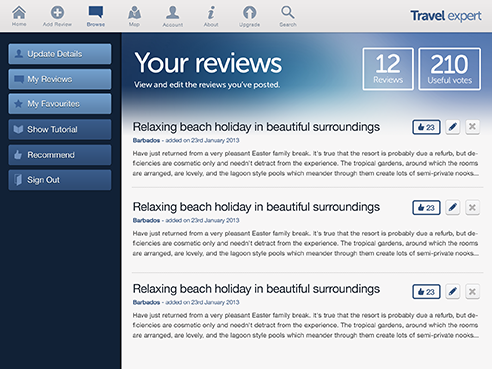
Task: Open the Search magnifier icon
Action: pyautogui.click(x=288, y=13)
